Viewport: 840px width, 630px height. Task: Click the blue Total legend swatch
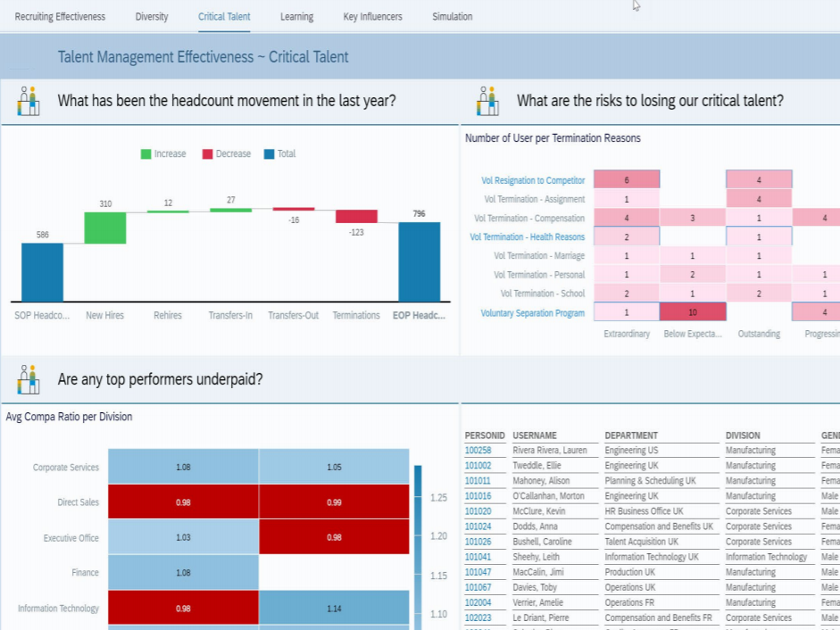coord(269,154)
